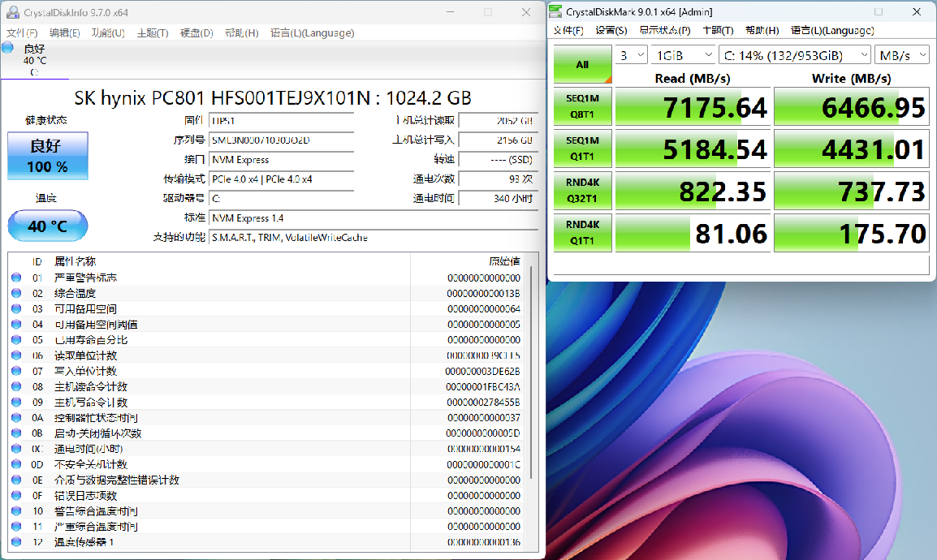Start the RND4K Q1T1 test

point(583,232)
